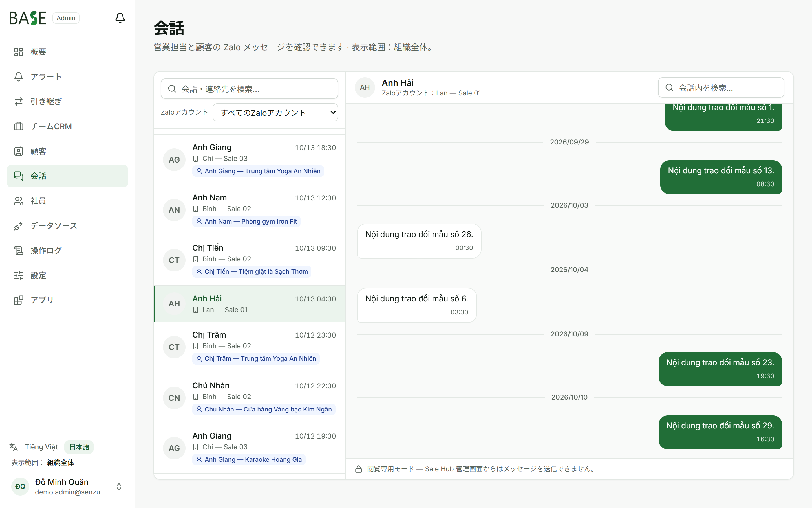Click message Nội dung trao đổi mẫu số 13
The image size is (812, 508).
point(721,177)
